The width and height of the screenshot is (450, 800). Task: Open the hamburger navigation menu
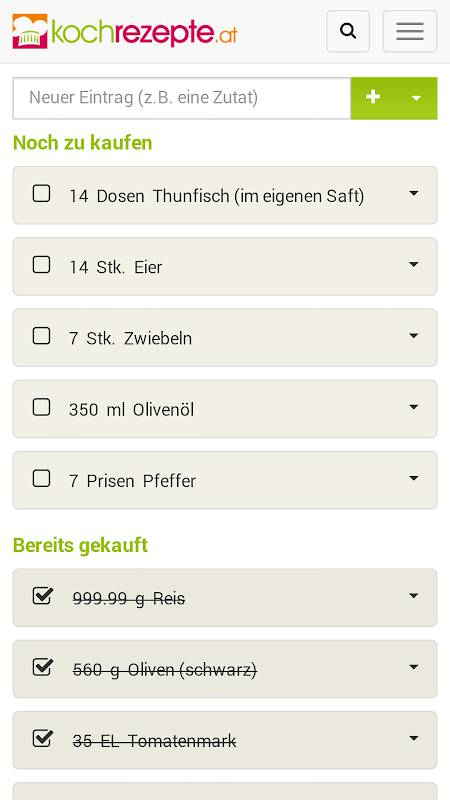tap(410, 31)
